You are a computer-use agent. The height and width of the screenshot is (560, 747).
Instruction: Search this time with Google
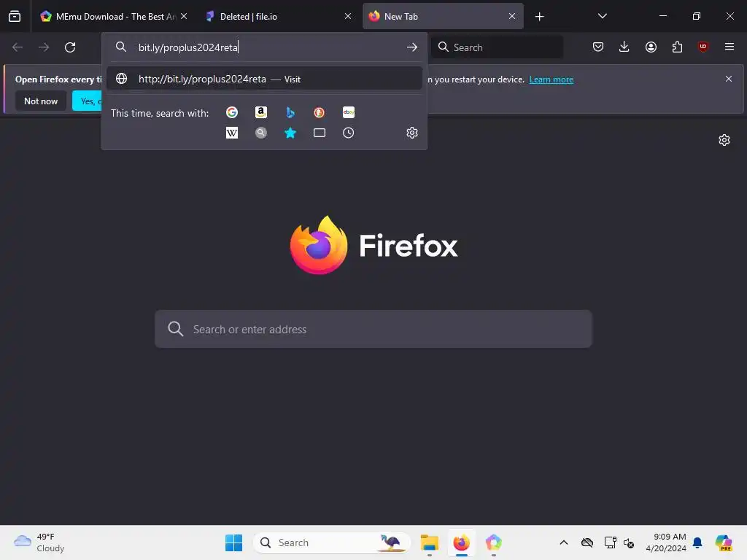(x=232, y=112)
